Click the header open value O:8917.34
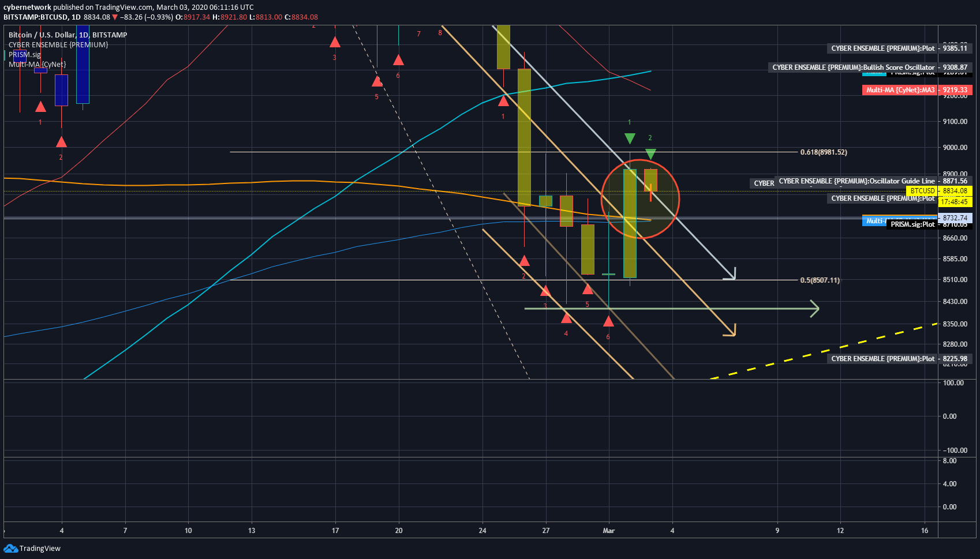This screenshot has width=980, height=559. click(x=193, y=17)
